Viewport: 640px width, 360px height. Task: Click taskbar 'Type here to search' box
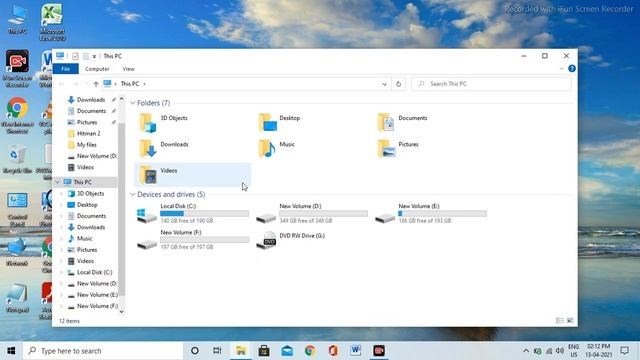(x=103, y=351)
